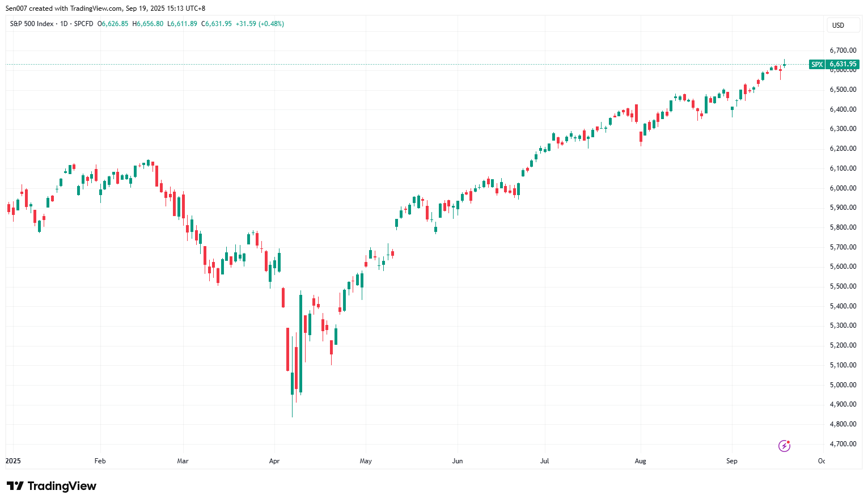Click the +31.59 (+0.48%) change value

click(260, 24)
